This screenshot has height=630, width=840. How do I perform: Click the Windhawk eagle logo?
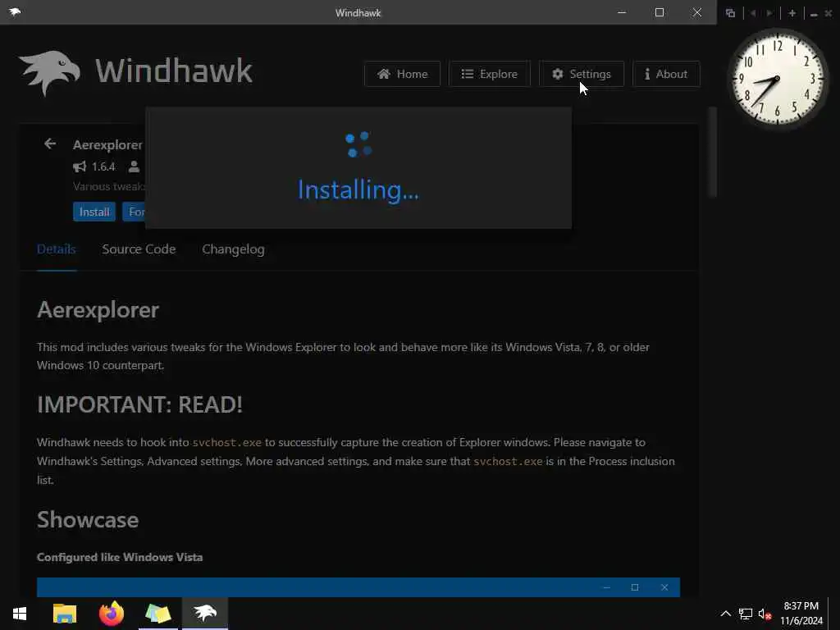click(49, 72)
